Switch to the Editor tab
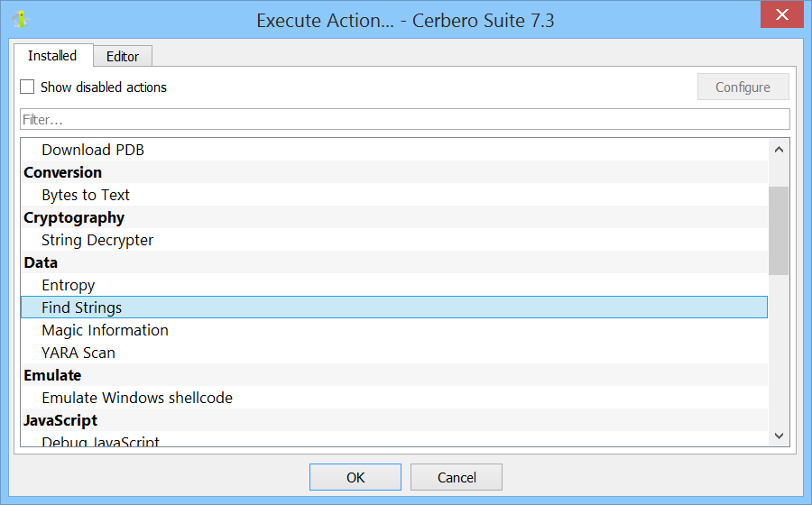The width and height of the screenshot is (812, 505). point(123,56)
